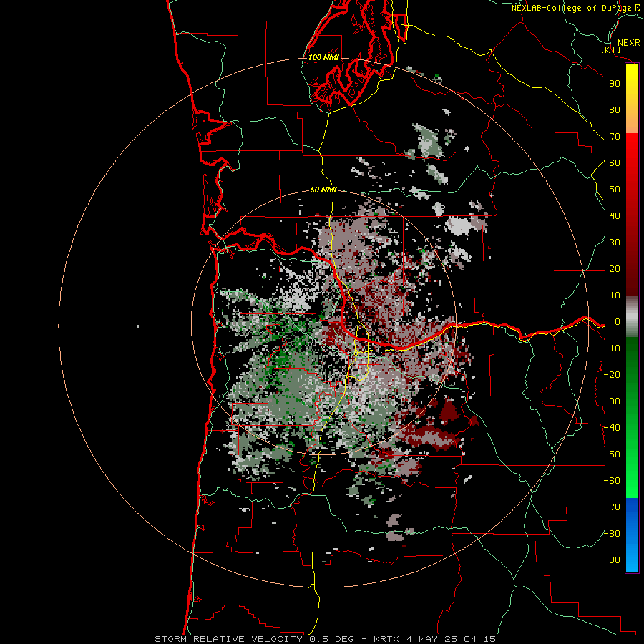Screen dimensions: 644x644
Task: Click the blue segment of the color bar
Action: (632, 535)
